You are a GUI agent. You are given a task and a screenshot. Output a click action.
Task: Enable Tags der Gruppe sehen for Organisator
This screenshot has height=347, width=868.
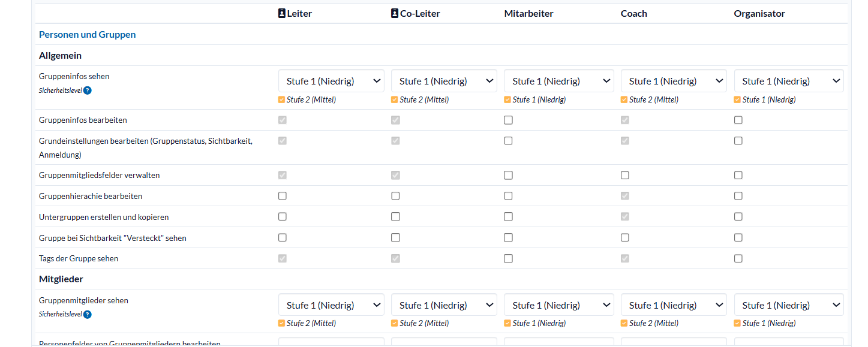click(738, 258)
